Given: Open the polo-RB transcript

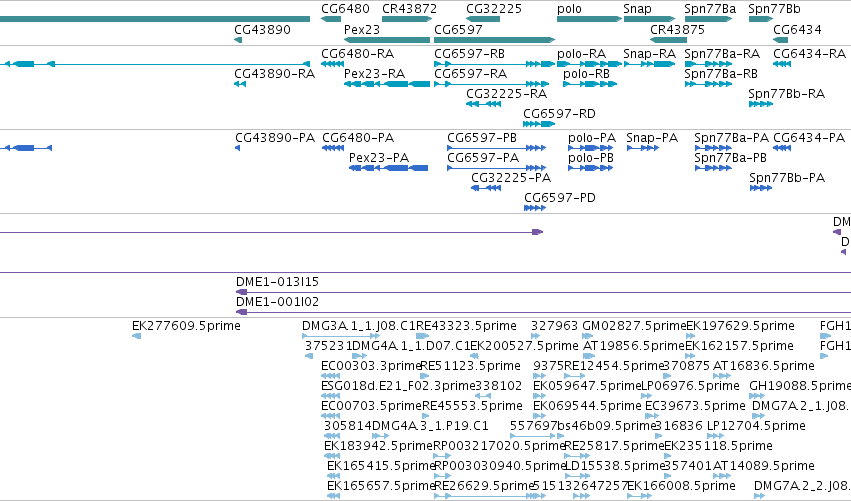Looking at the screenshot, I should tap(586, 74).
